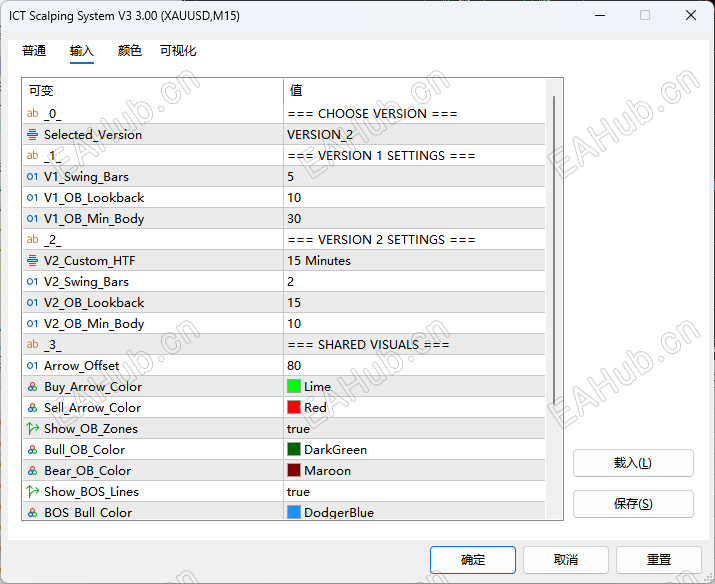Switch to the 普通 tab
Viewport: 715px width, 584px height.
click(34, 51)
